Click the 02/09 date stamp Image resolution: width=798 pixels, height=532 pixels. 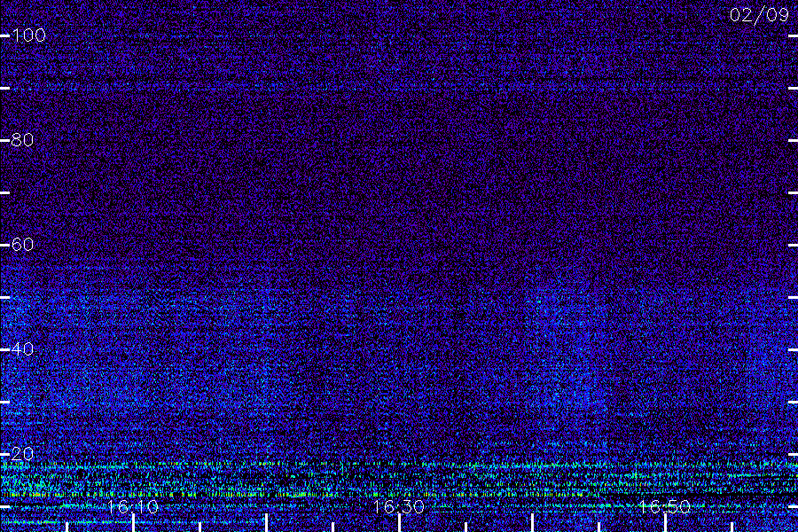pyautogui.click(x=759, y=15)
